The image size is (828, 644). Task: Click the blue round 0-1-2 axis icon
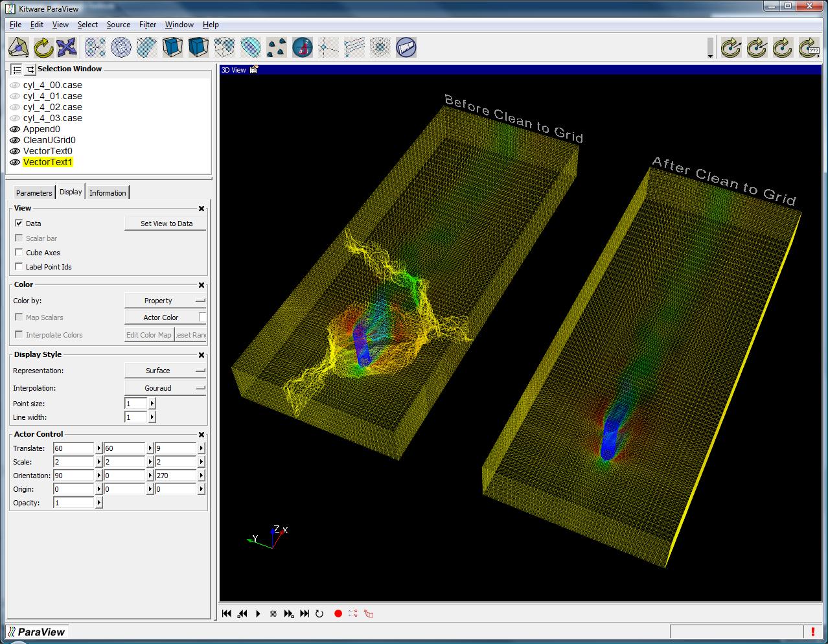303,47
